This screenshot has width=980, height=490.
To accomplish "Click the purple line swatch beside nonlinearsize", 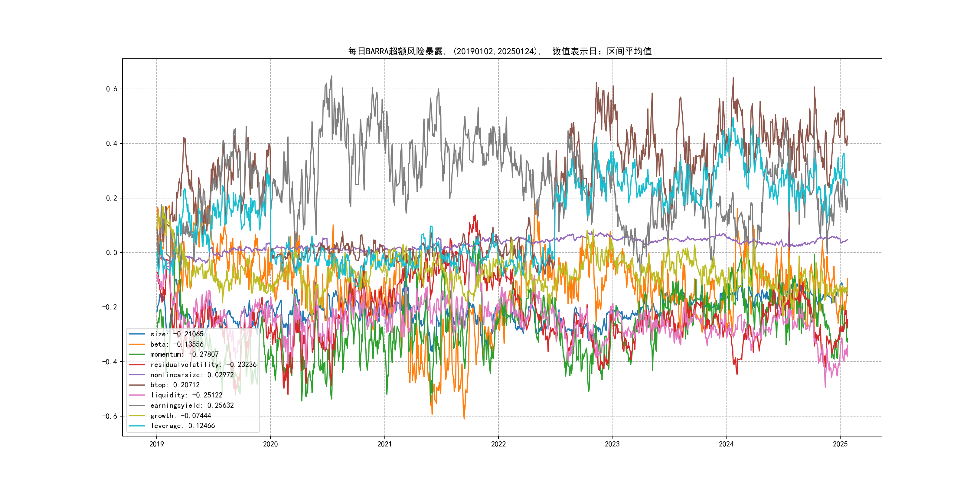I will (x=137, y=375).
